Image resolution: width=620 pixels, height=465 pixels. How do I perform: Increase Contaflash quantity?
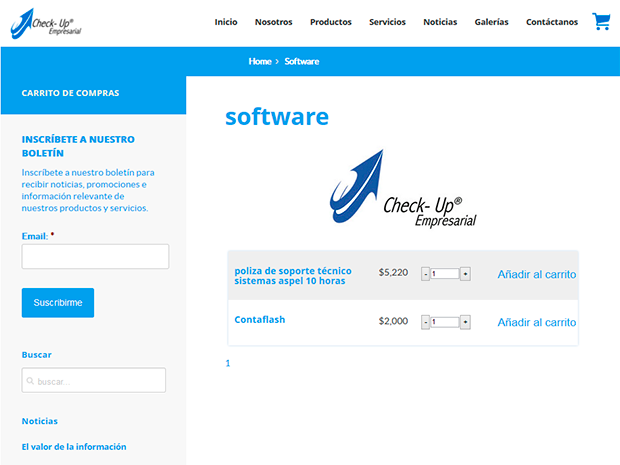point(465,322)
